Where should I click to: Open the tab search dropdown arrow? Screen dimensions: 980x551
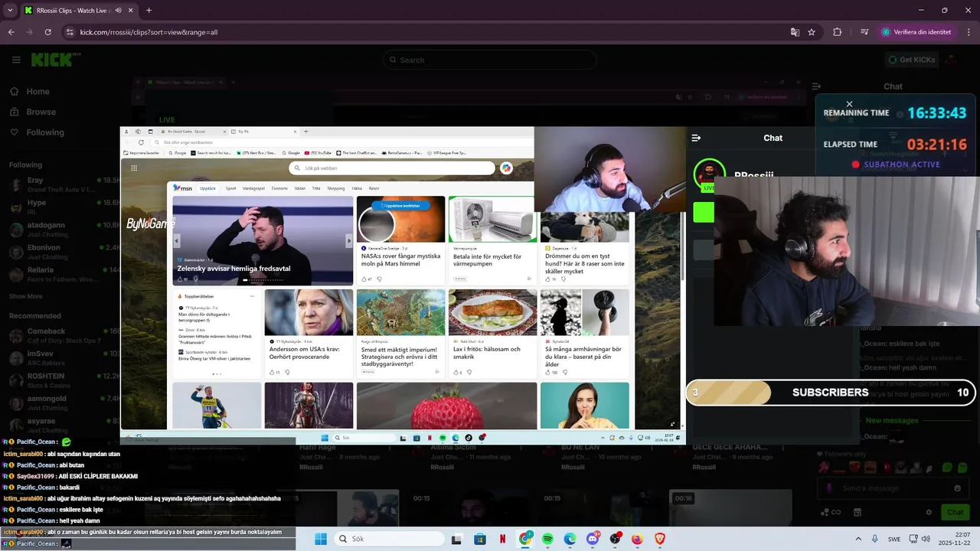(x=10, y=10)
